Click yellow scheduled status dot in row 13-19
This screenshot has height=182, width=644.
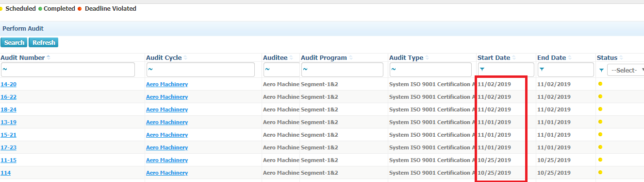pyautogui.click(x=600, y=122)
